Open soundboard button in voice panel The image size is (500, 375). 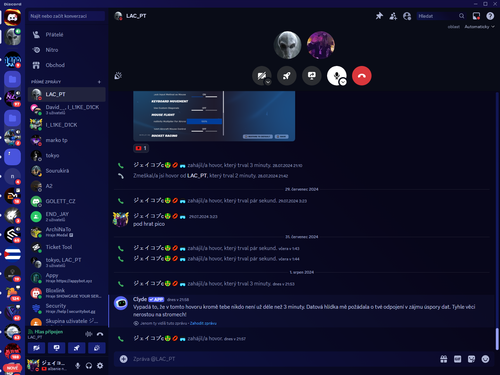click(97, 348)
